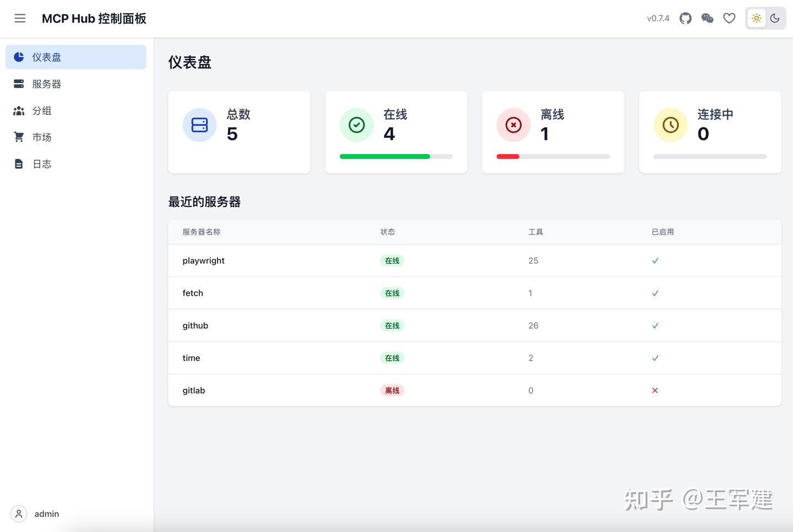Enable light mode theme
The height and width of the screenshot is (532, 793).
pyautogui.click(x=756, y=18)
